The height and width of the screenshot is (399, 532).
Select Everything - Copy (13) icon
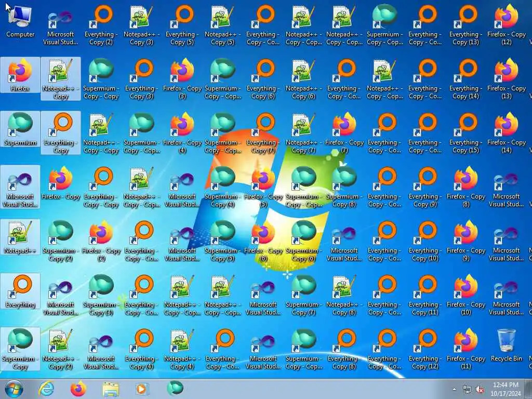[x=466, y=25]
